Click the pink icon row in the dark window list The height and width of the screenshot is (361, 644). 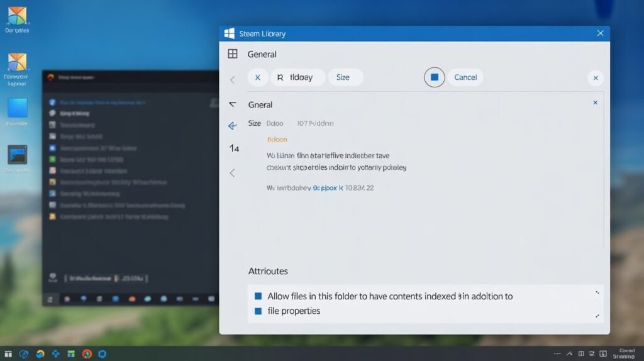pos(53,170)
